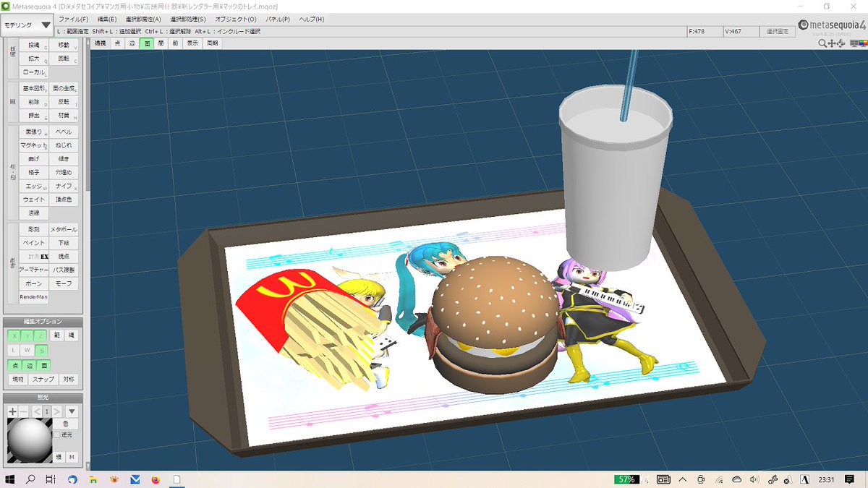Open the volume control in system tray
The height and width of the screenshot is (488, 868).
pos(754,479)
